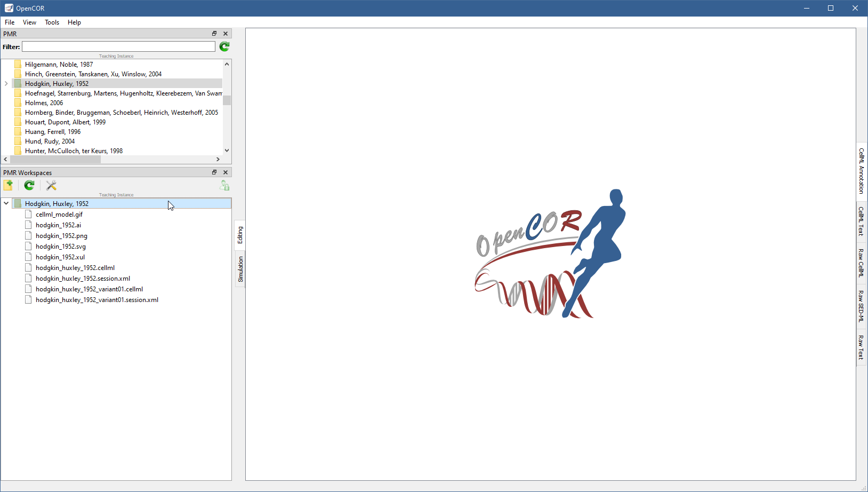Collapse the Hodgkin, Huxley, 1952 workspace
Screen dimensions: 868x492
point(6,203)
